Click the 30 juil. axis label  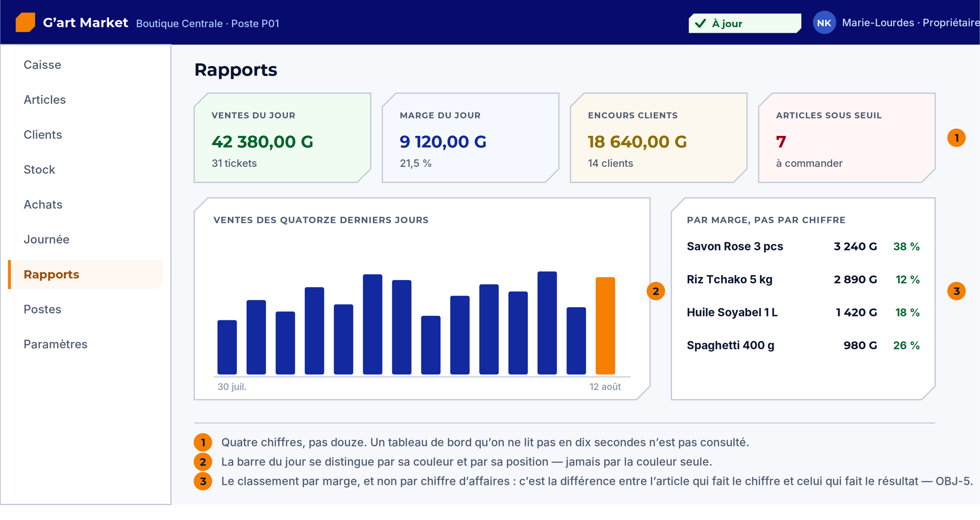(232, 387)
